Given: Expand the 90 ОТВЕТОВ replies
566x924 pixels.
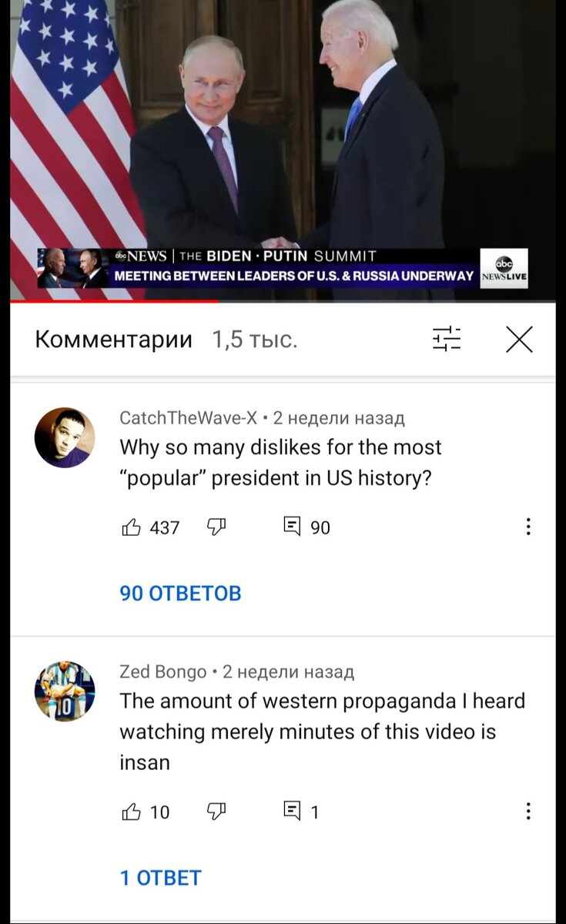Looking at the screenshot, I should click(181, 594).
